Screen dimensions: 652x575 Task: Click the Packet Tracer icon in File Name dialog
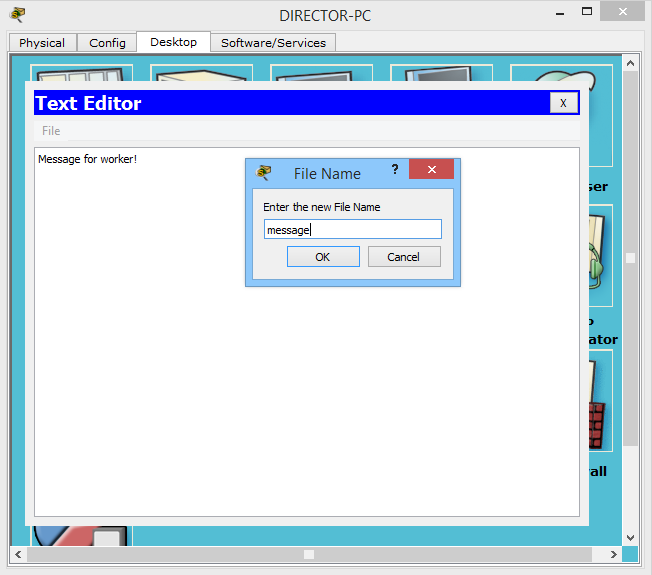[x=263, y=172]
